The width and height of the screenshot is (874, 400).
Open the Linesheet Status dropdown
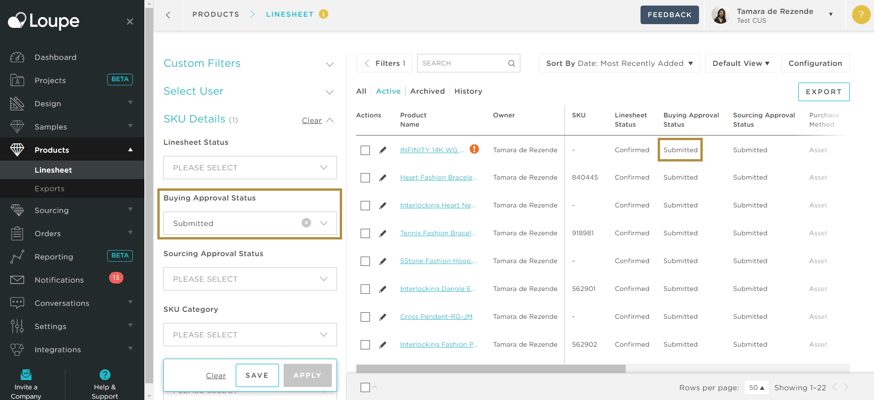(x=250, y=168)
